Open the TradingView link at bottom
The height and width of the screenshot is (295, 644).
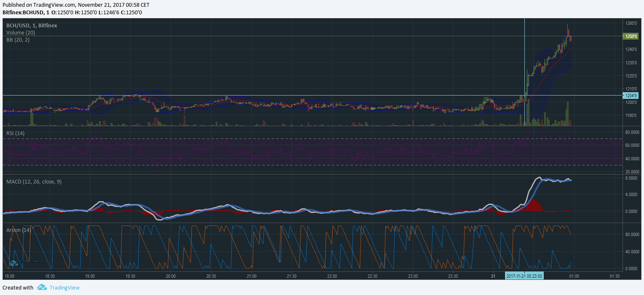64,288
